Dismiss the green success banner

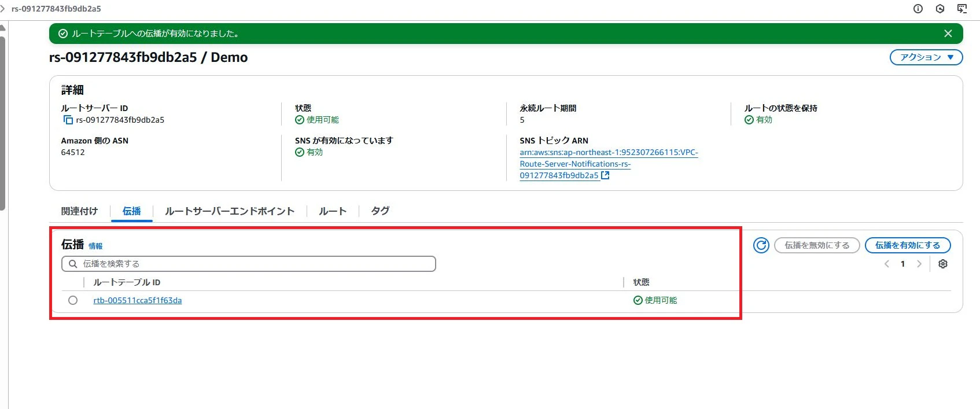(x=948, y=34)
